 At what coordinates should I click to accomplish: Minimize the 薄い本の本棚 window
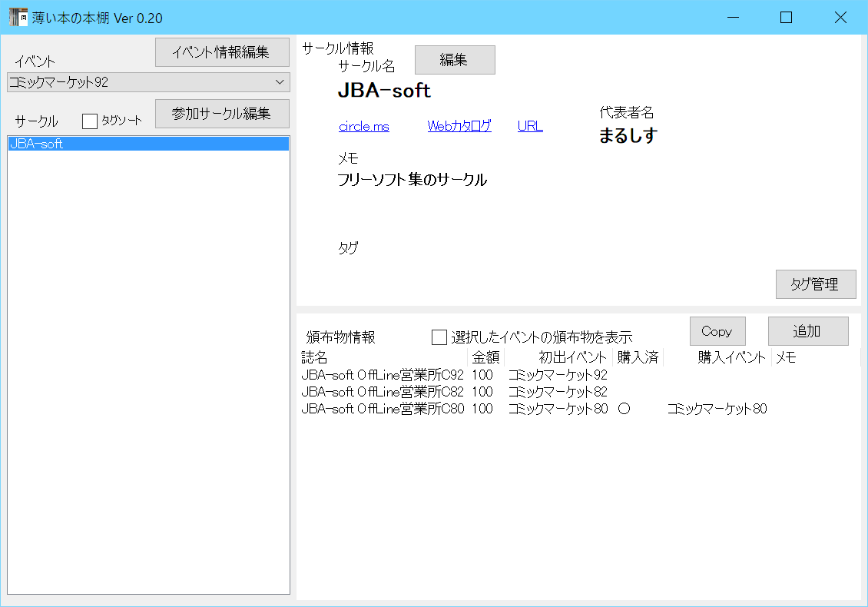click(x=734, y=17)
